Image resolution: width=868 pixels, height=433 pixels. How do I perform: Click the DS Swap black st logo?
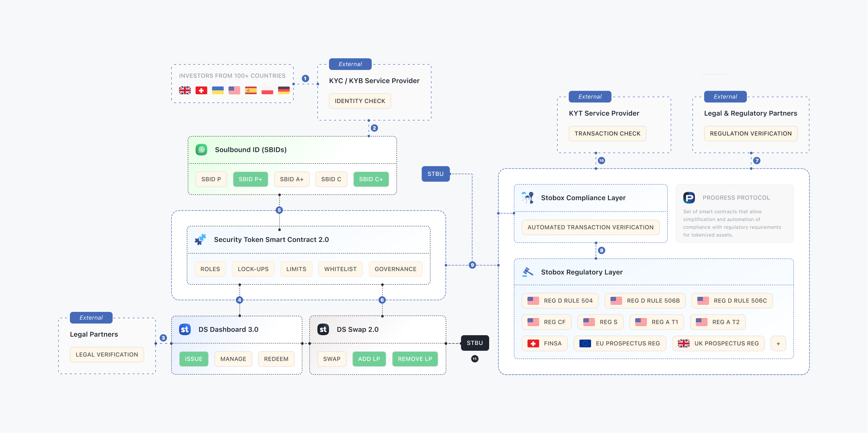(x=323, y=329)
